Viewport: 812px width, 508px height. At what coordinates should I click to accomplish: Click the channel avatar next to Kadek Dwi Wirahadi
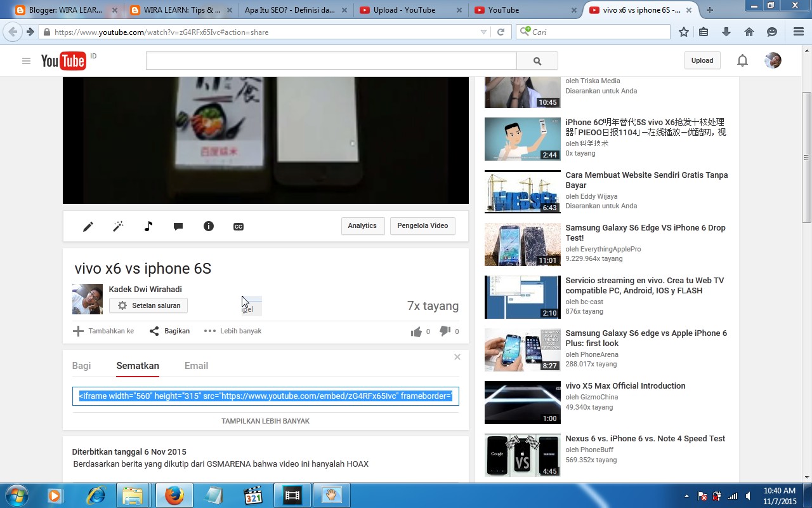(x=88, y=299)
